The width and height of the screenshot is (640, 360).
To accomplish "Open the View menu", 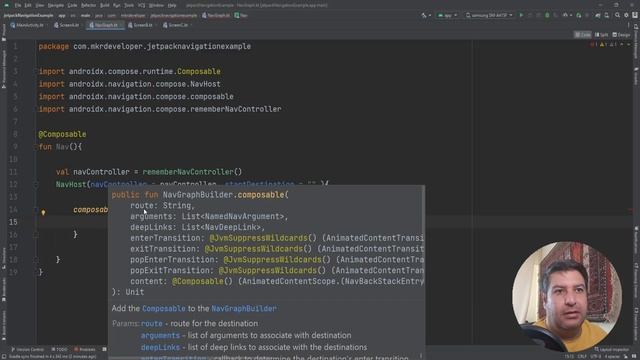I will tap(40, 5).
